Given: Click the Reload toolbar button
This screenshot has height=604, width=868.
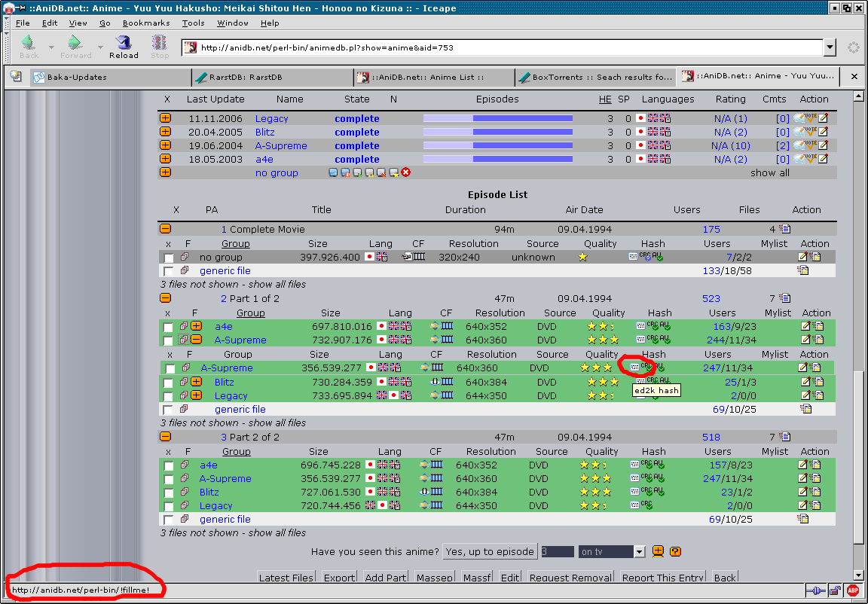Looking at the screenshot, I should 124,46.
